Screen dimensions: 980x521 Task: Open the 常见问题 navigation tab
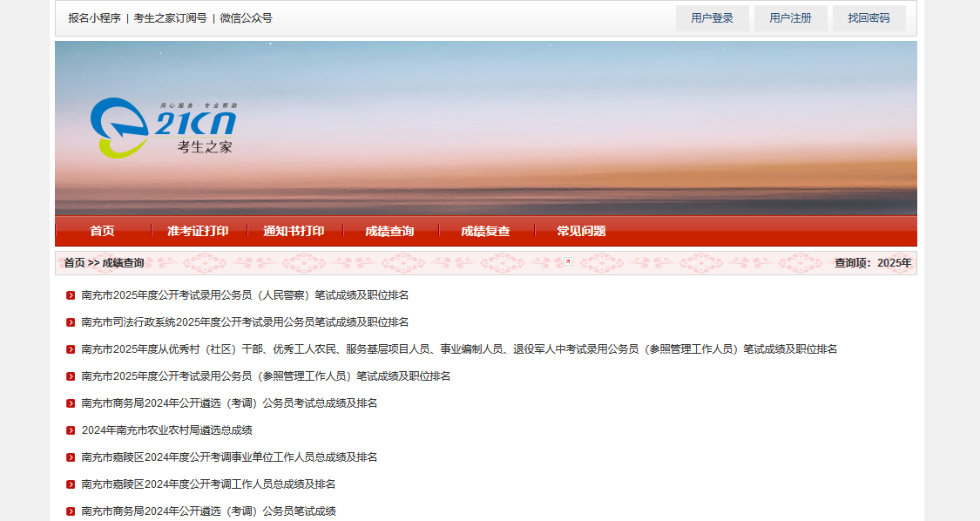581,232
